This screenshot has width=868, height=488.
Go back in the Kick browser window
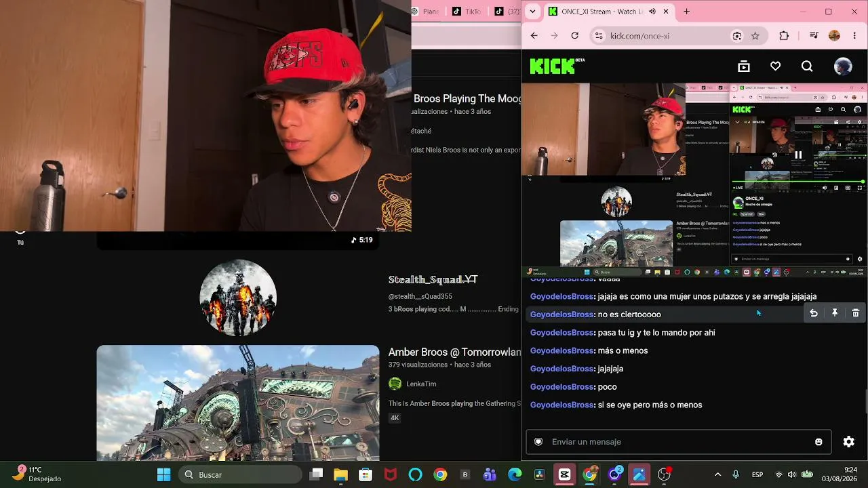click(x=534, y=36)
